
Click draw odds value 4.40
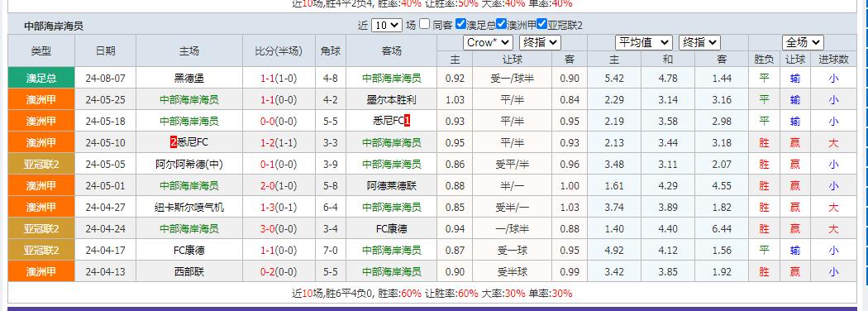click(x=668, y=228)
